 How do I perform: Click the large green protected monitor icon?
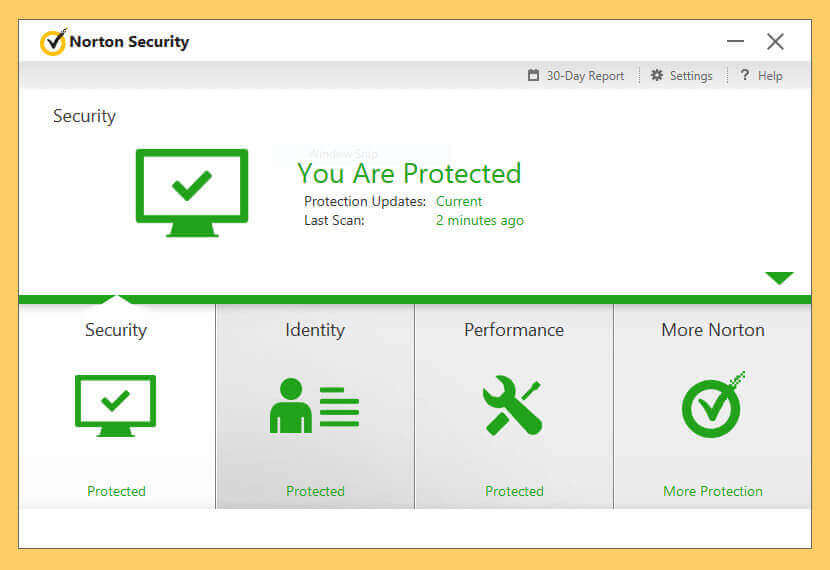pyautogui.click(x=192, y=193)
